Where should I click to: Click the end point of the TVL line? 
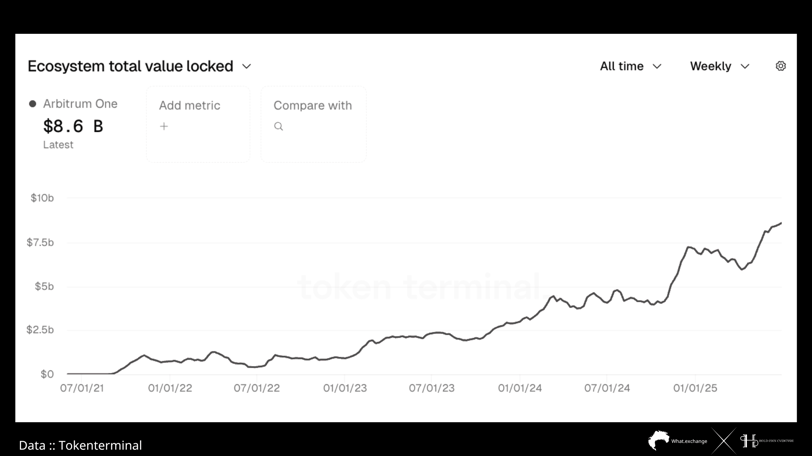coord(781,223)
